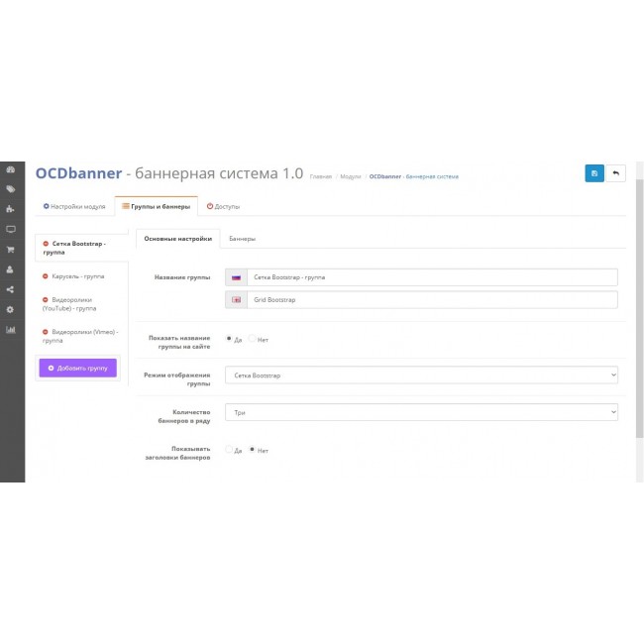Click the blue save floppy-disk button
This screenshot has height=644, width=644.
594,173
